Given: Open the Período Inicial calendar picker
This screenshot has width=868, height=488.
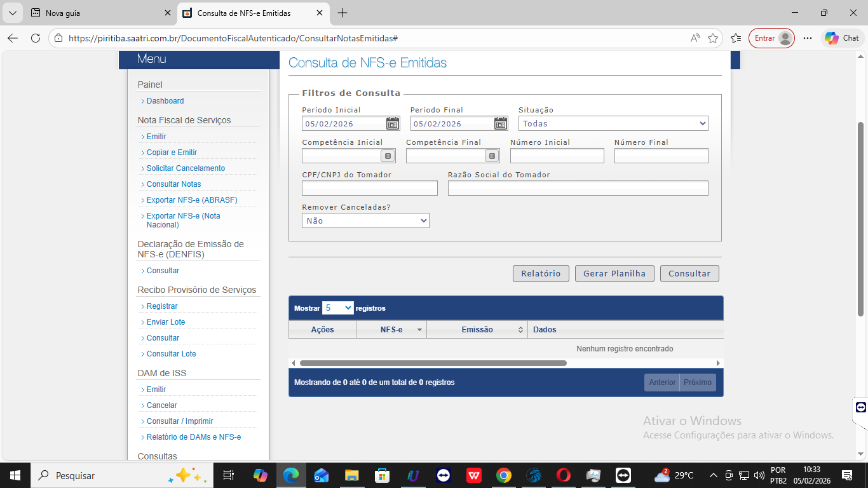Looking at the screenshot, I should [393, 123].
